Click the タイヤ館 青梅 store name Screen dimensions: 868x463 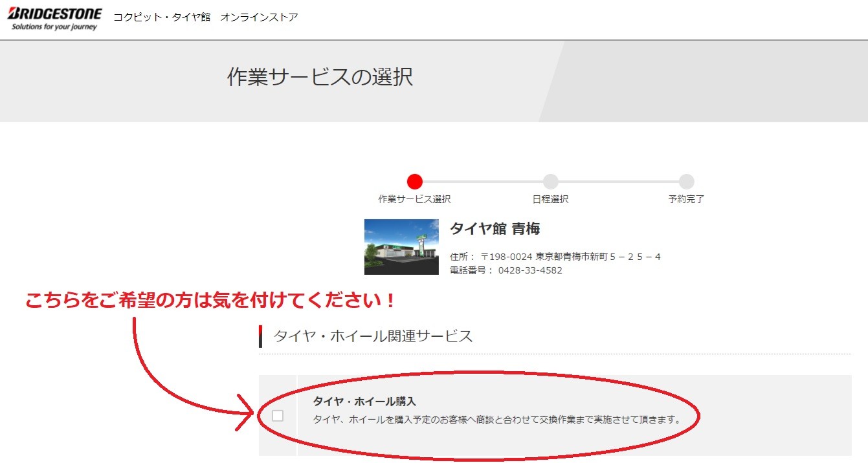click(495, 228)
